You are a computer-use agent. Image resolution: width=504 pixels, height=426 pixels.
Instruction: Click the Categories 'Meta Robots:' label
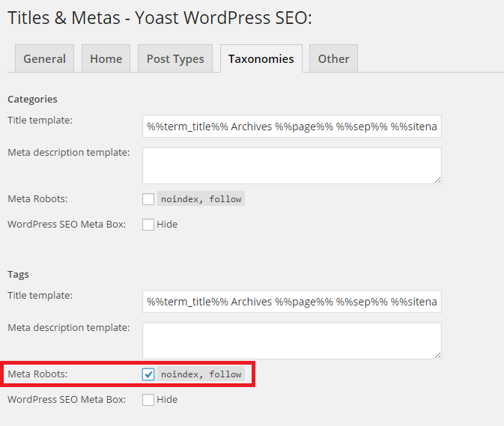point(37,199)
